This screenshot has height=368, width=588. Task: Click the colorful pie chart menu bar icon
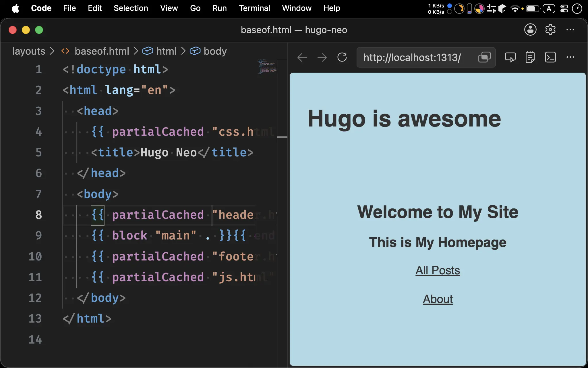[479, 9]
